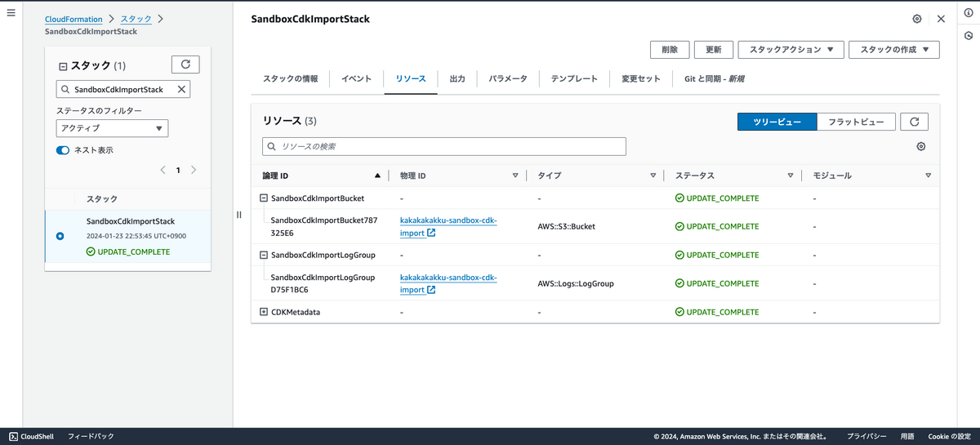Focus the stack search input field
The image size is (980, 445).
[x=122, y=89]
